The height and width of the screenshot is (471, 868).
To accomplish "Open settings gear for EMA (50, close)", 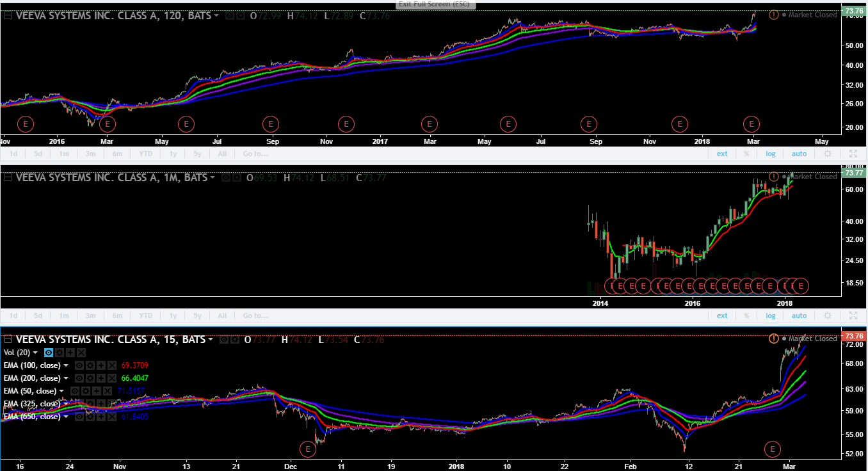I will click(x=86, y=391).
